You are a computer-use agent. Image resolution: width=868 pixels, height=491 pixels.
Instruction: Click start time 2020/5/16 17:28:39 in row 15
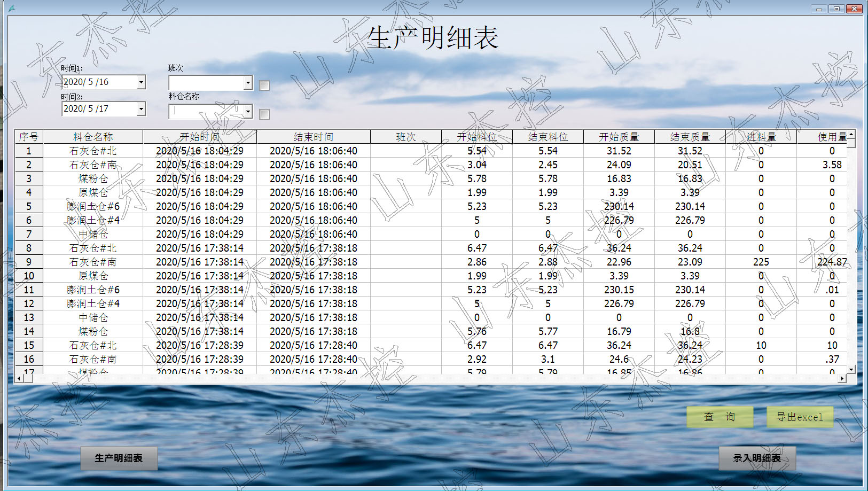pyautogui.click(x=200, y=346)
